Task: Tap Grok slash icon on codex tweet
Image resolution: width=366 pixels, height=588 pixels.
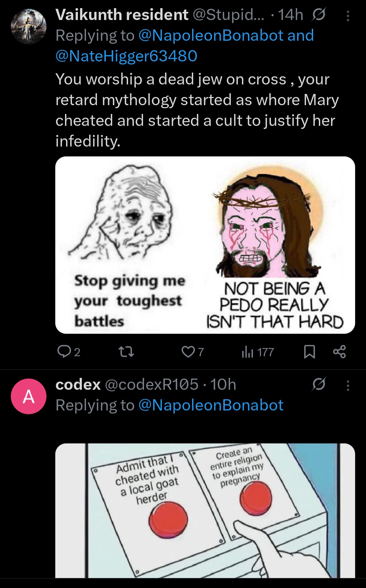Action: (x=319, y=384)
